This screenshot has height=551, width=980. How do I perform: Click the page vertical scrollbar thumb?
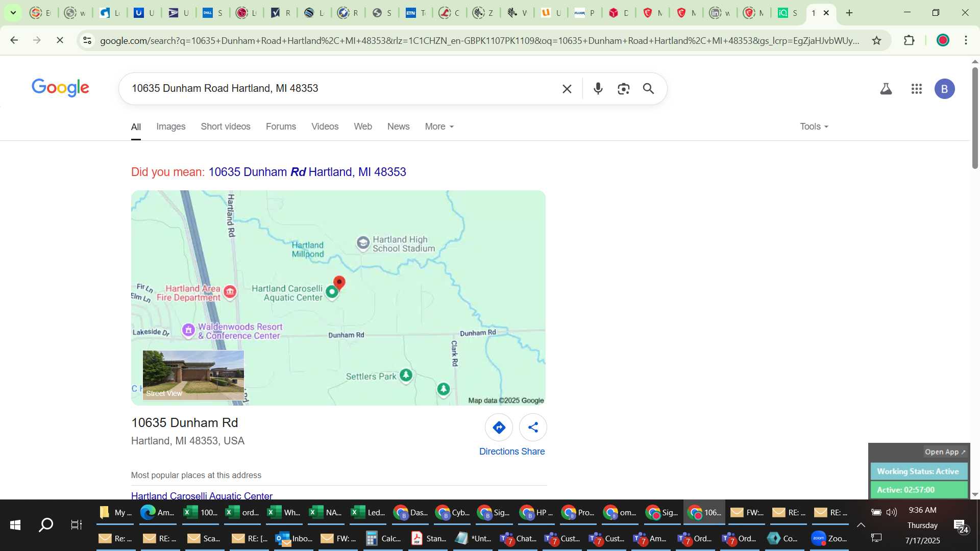[x=975, y=117]
